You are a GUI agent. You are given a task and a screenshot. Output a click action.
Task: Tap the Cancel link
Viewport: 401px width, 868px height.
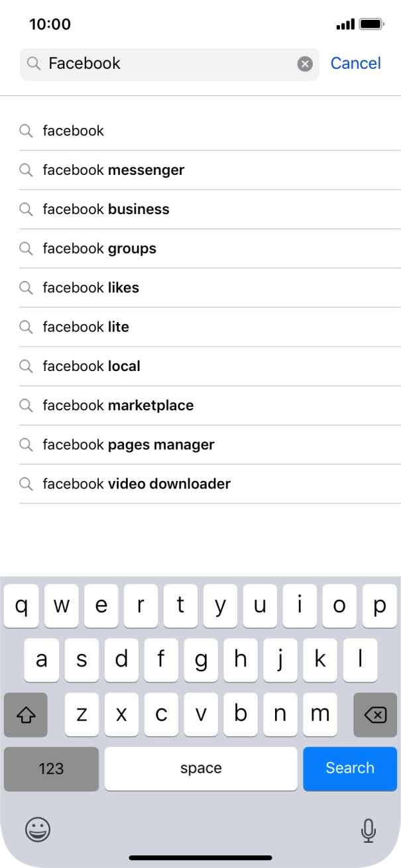tap(355, 63)
